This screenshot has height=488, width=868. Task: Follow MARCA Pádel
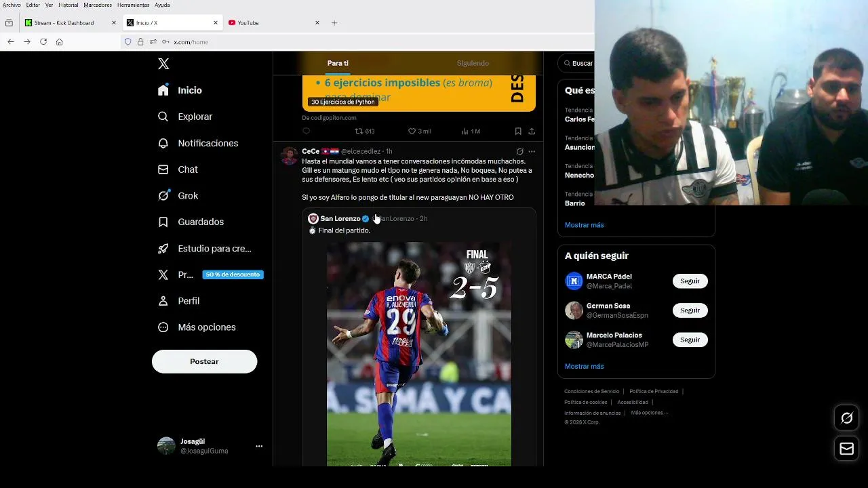point(690,281)
